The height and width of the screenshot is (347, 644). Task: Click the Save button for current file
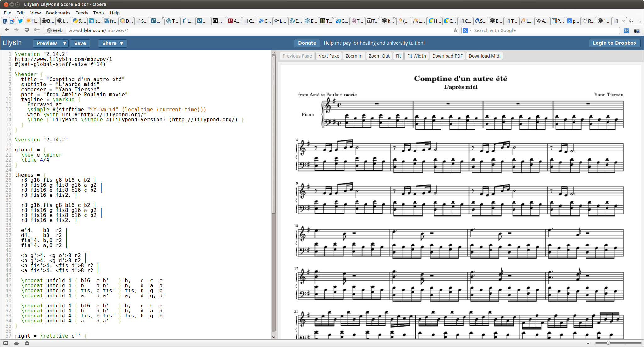(80, 43)
